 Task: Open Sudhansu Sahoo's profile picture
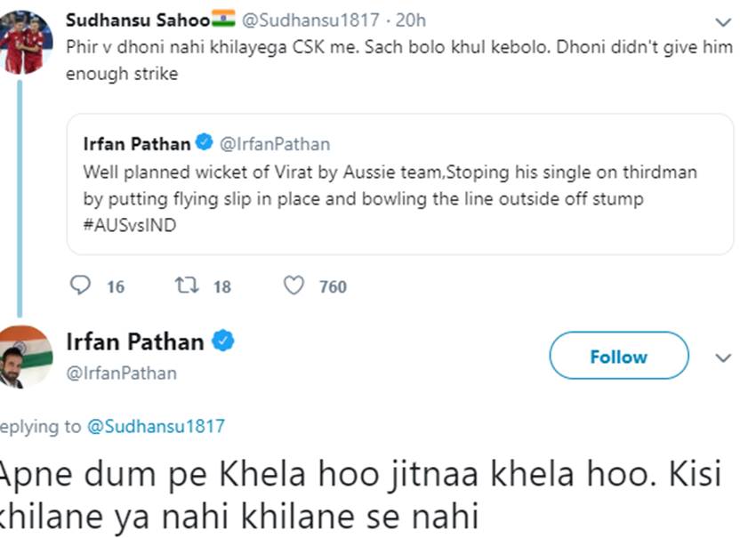point(27,42)
